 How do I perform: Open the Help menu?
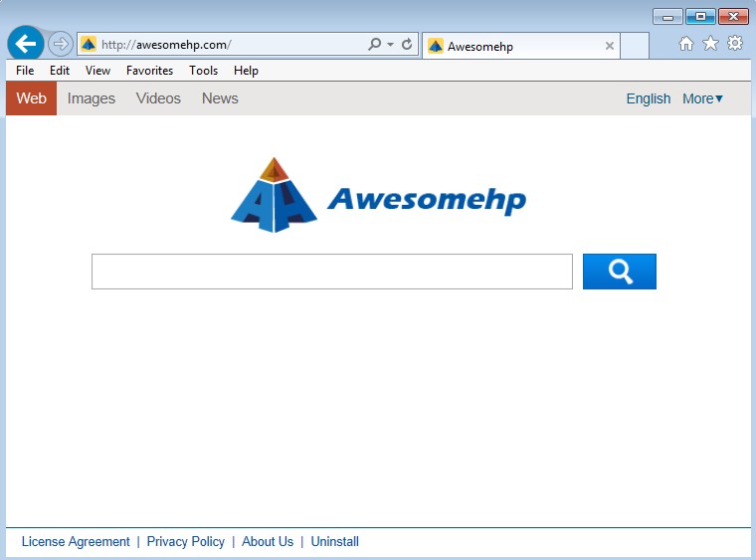coord(246,71)
